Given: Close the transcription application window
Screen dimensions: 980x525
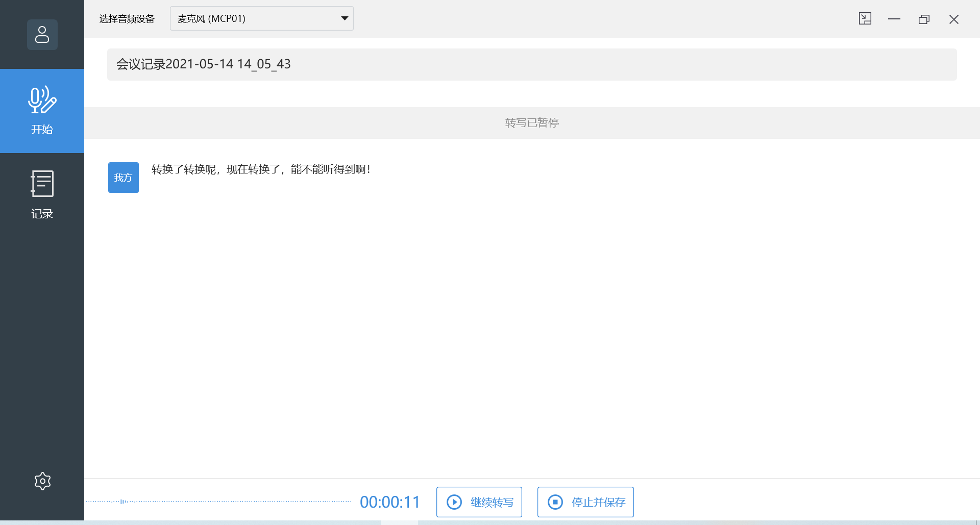Looking at the screenshot, I should tap(954, 19).
